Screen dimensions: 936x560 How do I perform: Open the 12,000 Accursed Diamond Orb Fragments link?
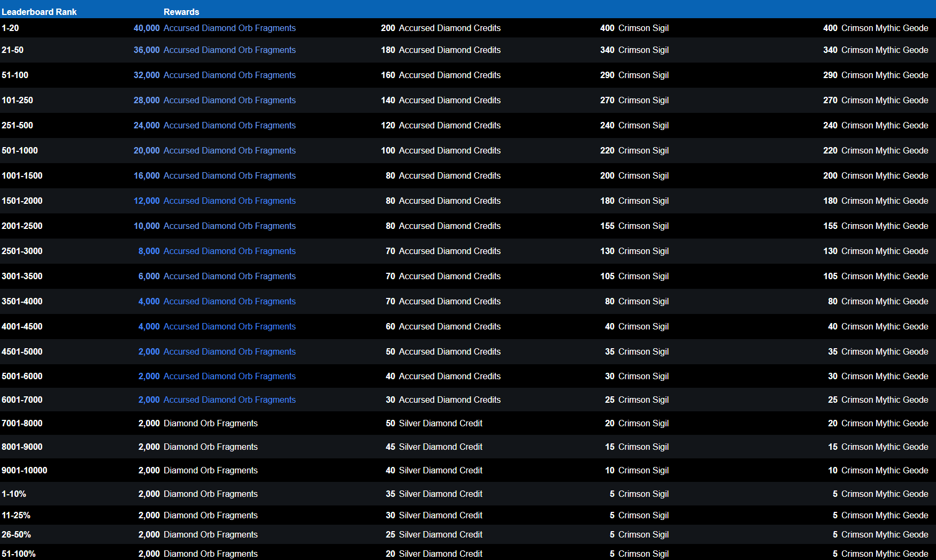tap(229, 201)
